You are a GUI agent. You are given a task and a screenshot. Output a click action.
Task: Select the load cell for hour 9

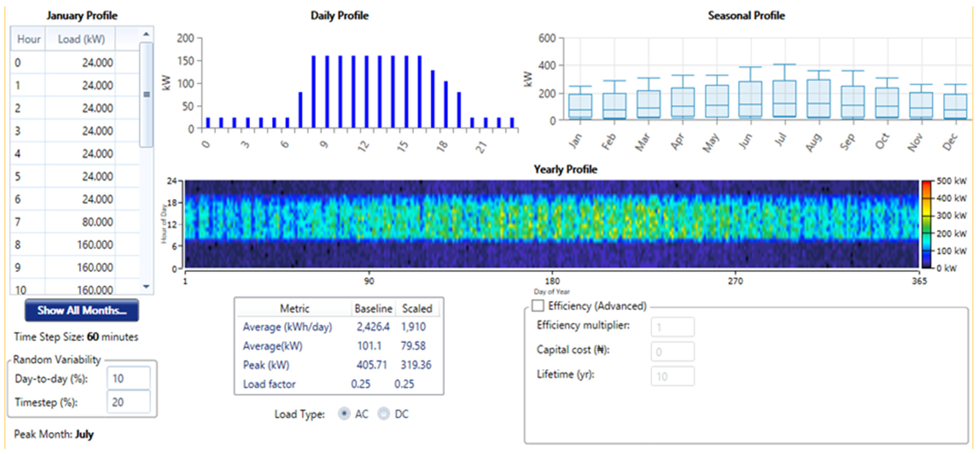(x=80, y=267)
